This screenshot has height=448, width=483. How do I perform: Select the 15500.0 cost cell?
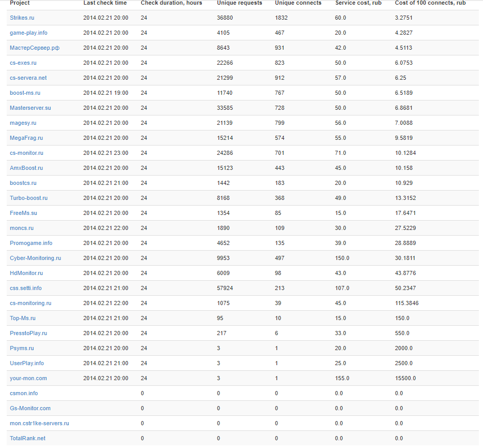tap(405, 379)
